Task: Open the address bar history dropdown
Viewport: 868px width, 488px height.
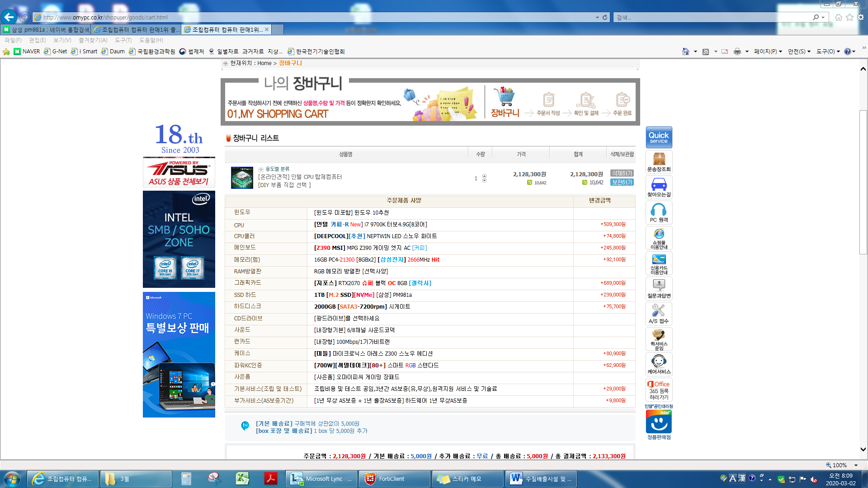Action: point(597,17)
